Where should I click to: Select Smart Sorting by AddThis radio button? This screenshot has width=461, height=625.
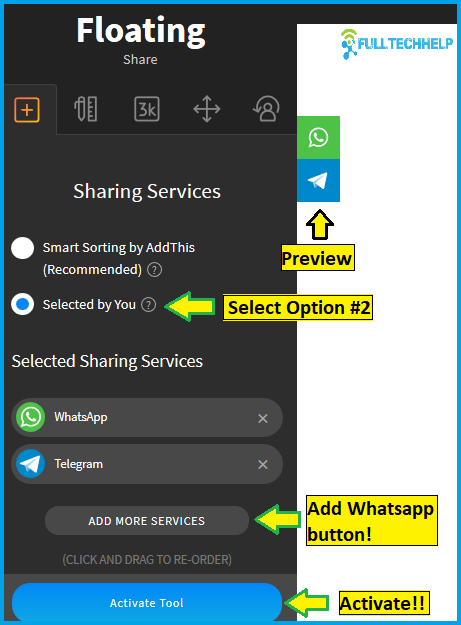(23, 248)
